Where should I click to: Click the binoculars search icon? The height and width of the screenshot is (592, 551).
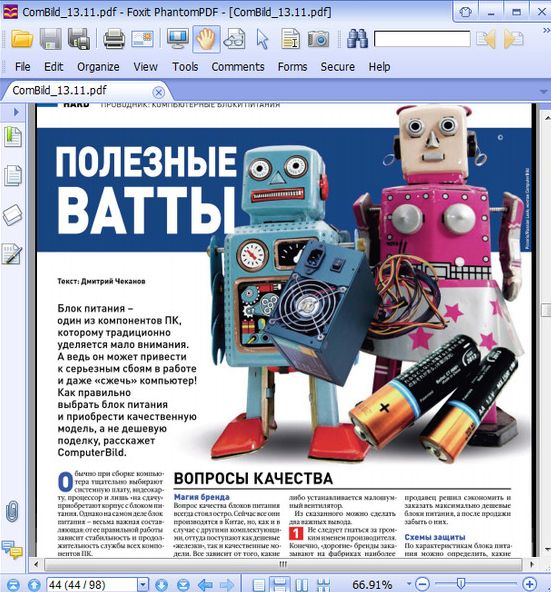coord(357,39)
